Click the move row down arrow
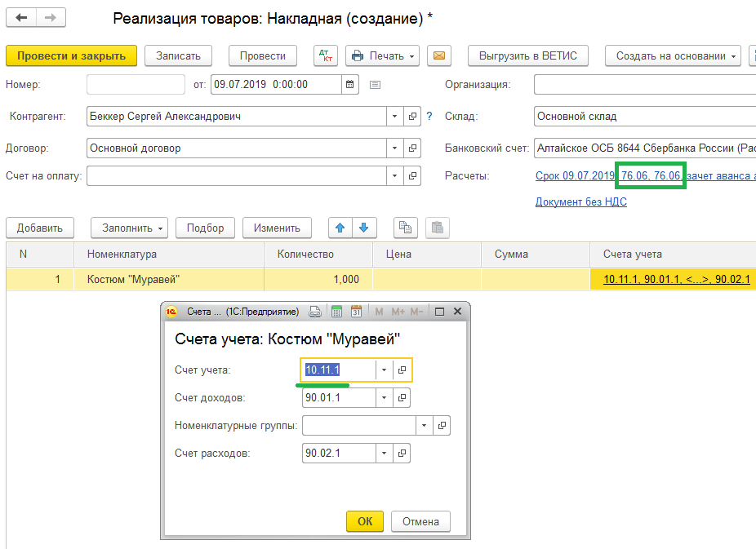 tap(363, 228)
